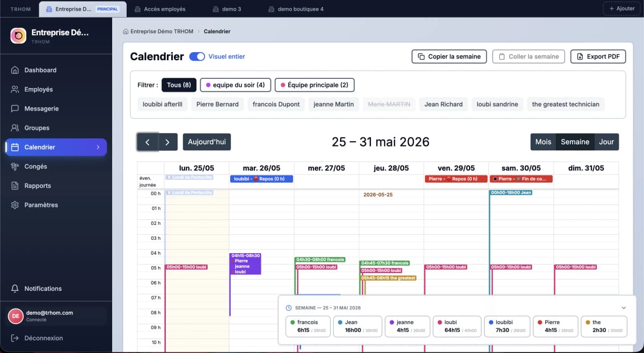Open Pierre Repos event on Friday
The image size is (644, 353).
[456, 179]
